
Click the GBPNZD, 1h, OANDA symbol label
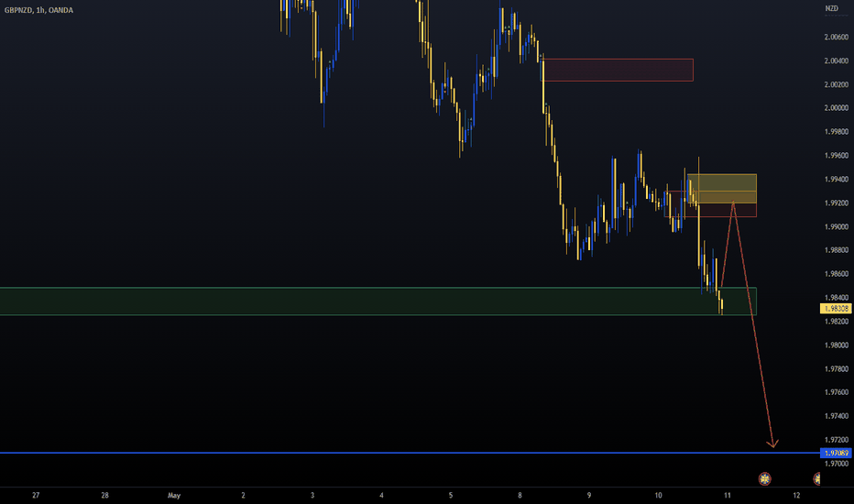click(38, 10)
